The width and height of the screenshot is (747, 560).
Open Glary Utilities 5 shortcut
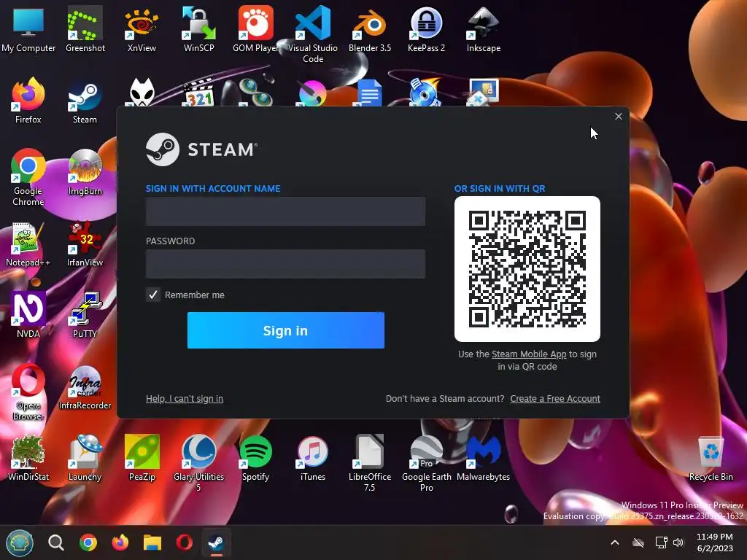[198, 463]
